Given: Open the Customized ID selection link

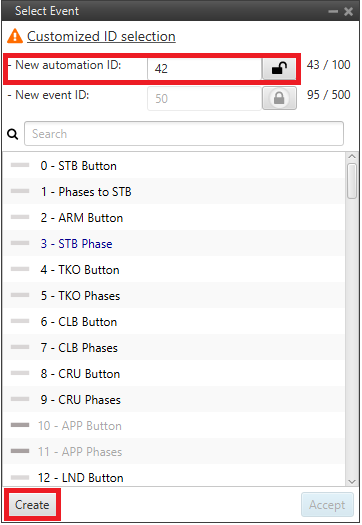Looking at the screenshot, I should (101, 36).
